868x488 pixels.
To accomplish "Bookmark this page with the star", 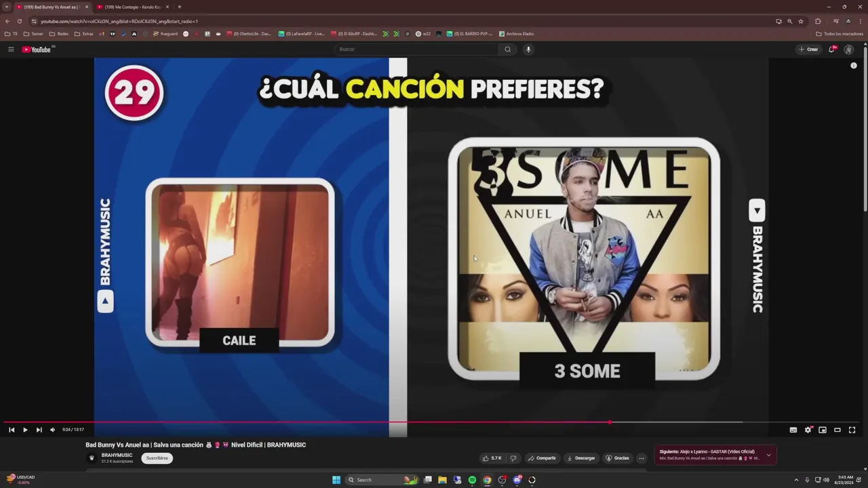I will (801, 21).
